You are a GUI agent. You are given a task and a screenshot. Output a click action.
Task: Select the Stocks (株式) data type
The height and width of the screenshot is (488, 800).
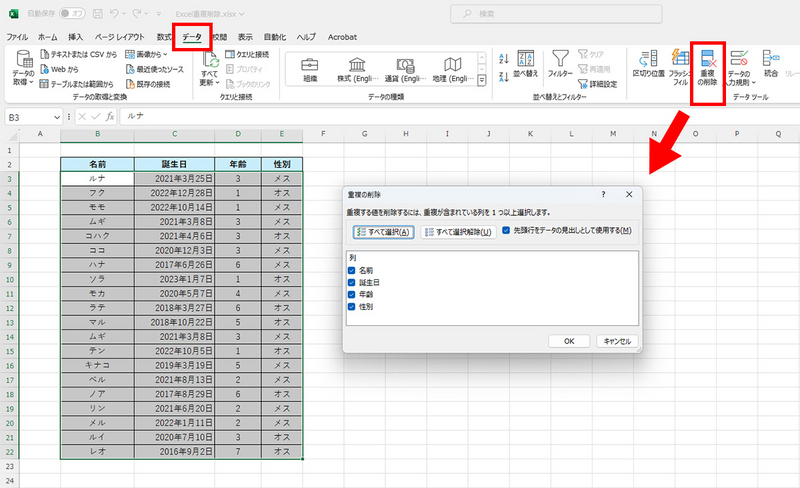click(358, 70)
